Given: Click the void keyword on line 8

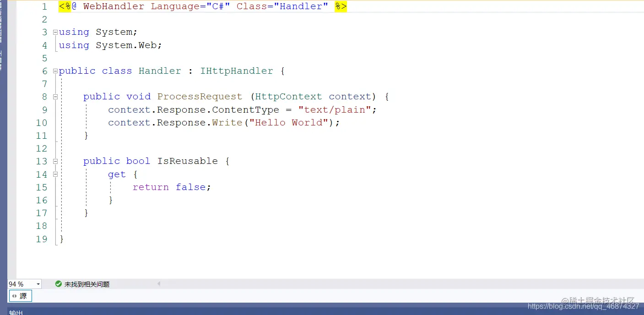Looking at the screenshot, I should 138,97.
